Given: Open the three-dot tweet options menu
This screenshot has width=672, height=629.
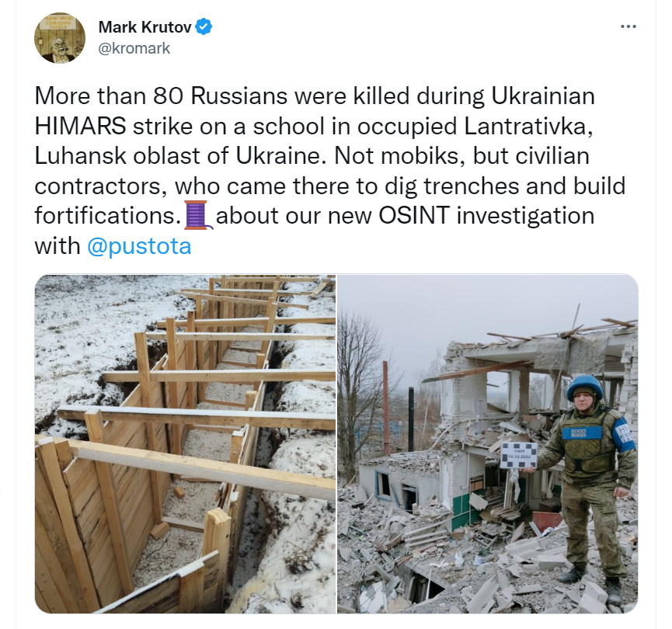Looking at the screenshot, I should click(628, 26).
